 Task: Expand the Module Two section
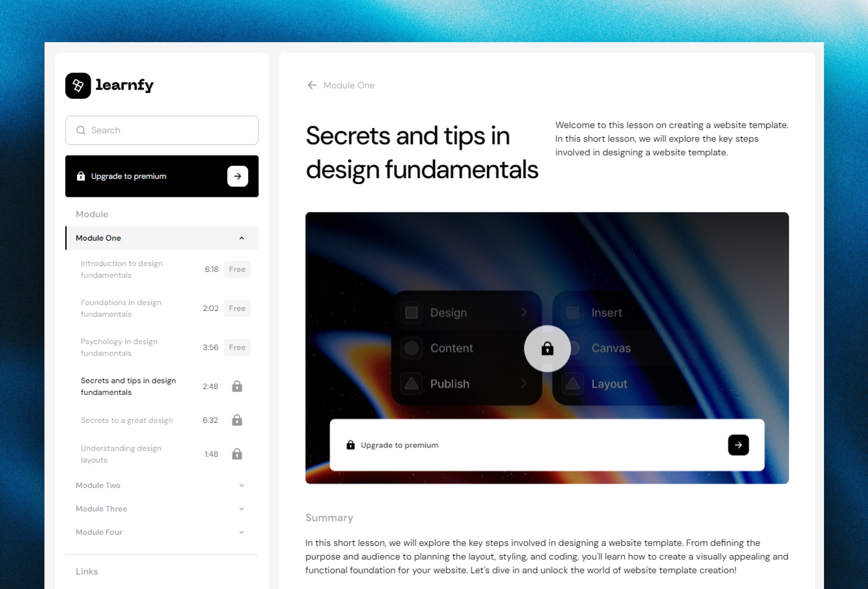pyautogui.click(x=161, y=485)
